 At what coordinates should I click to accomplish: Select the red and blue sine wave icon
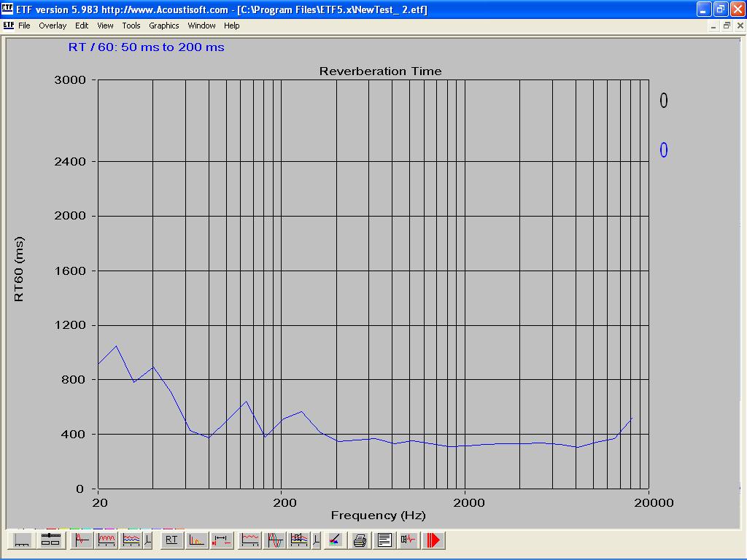click(x=275, y=540)
